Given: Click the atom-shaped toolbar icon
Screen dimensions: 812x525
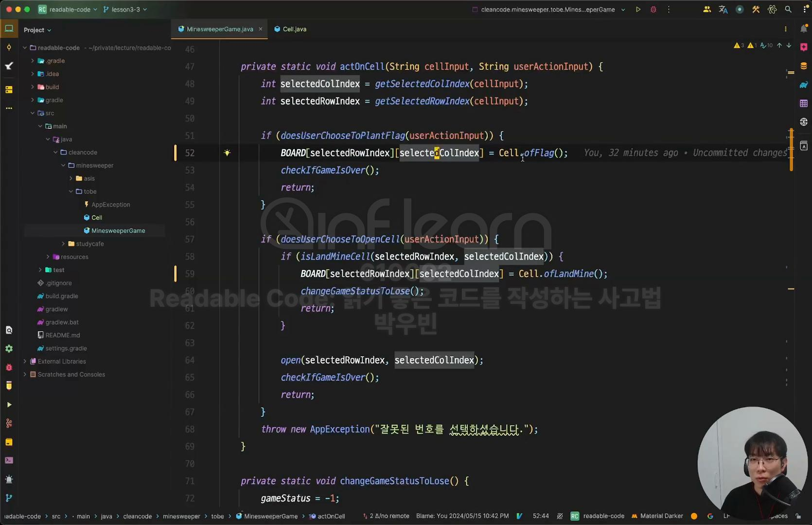Looking at the screenshot, I should click(x=772, y=9).
